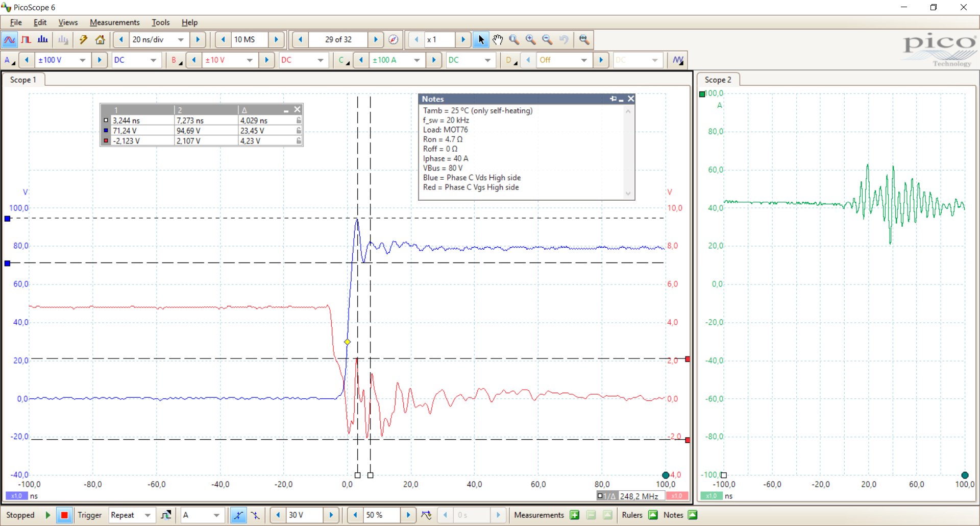
Task: Select Persistence mode icon
Action: click(26, 40)
